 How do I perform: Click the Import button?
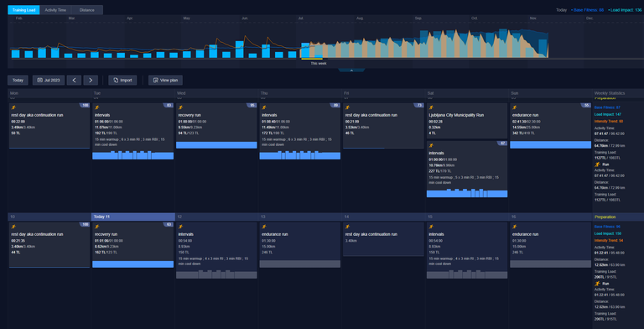pyautogui.click(x=122, y=81)
